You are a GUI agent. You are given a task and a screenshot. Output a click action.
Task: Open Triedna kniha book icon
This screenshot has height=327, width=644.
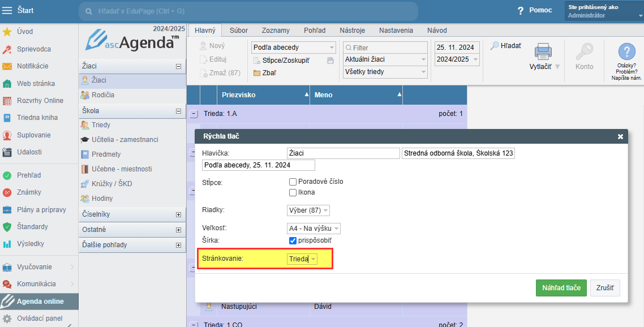point(7,118)
